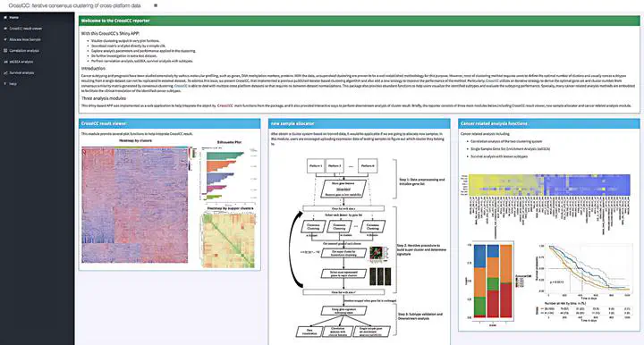Click the Survival analysis chart icon
The width and height of the screenshot is (644, 345).
[5, 72]
